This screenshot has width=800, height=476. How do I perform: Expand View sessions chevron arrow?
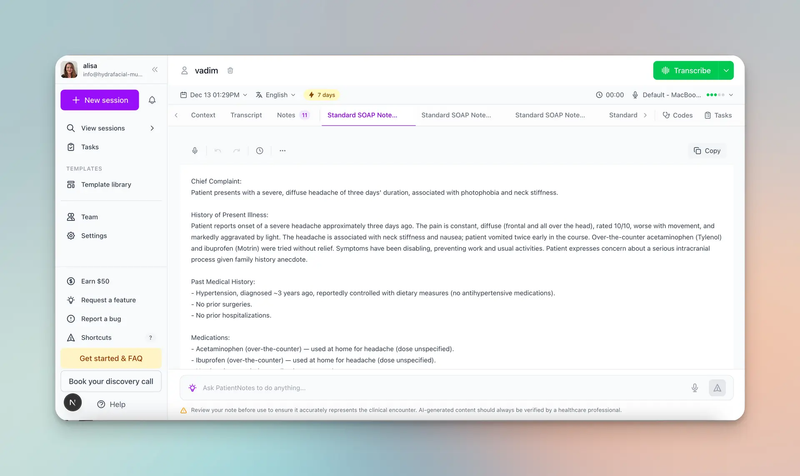coord(152,128)
